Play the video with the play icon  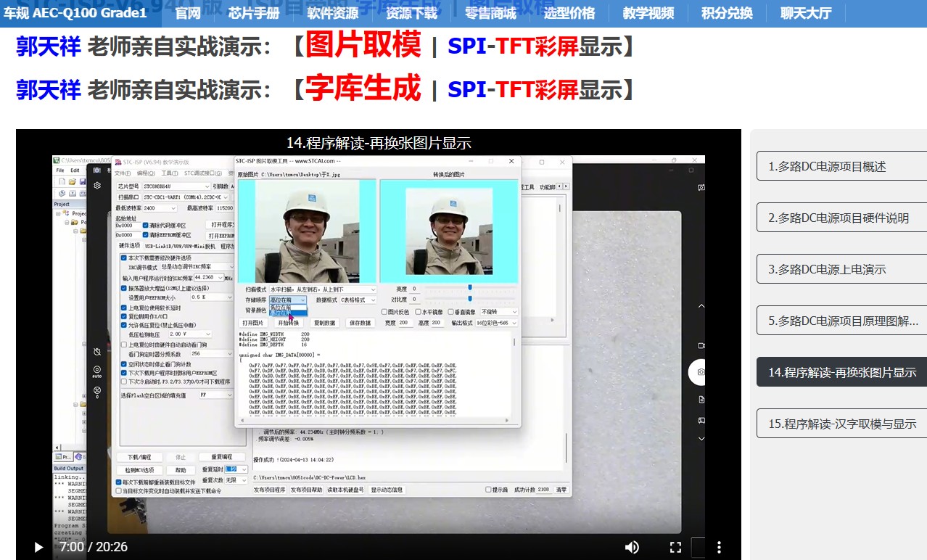[38, 547]
